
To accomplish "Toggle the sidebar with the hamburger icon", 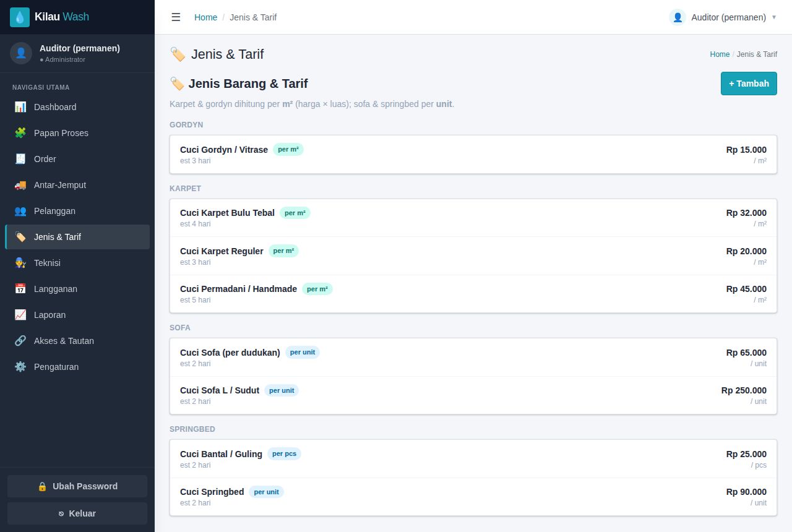I will click(176, 17).
